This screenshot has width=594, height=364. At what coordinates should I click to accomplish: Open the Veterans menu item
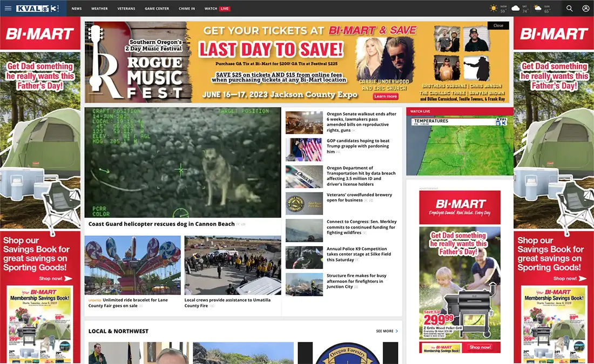[x=126, y=8]
